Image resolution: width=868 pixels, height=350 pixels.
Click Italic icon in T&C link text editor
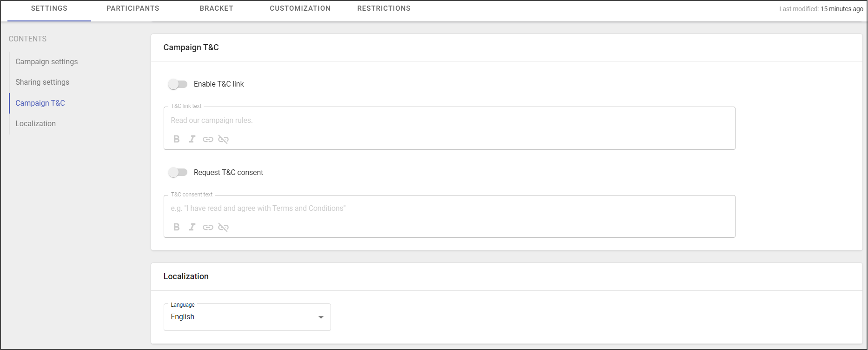pyautogui.click(x=192, y=139)
